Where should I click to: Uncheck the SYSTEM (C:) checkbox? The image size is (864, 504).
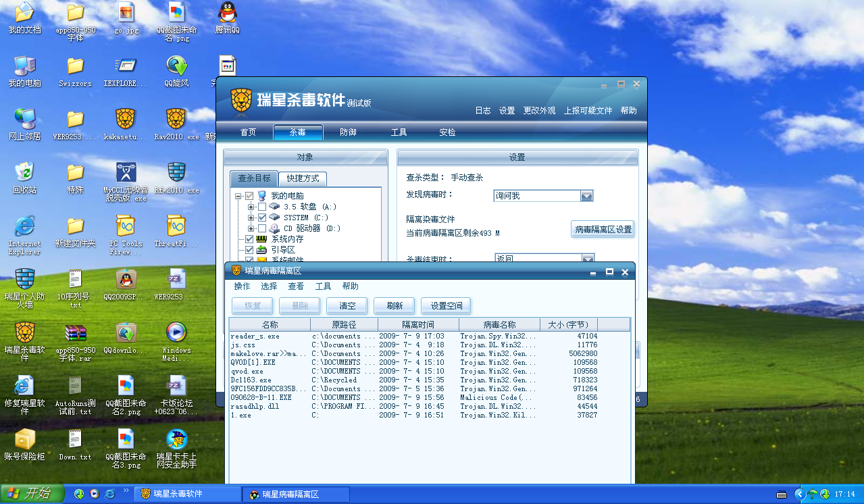coord(262,218)
